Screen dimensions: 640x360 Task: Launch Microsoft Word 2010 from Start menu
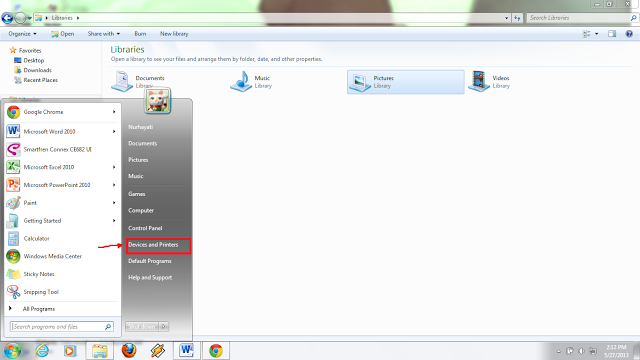tap(61, 131)
